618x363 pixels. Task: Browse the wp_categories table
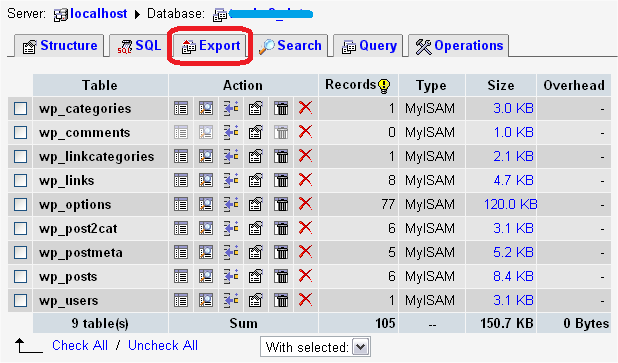click(181, 108)
